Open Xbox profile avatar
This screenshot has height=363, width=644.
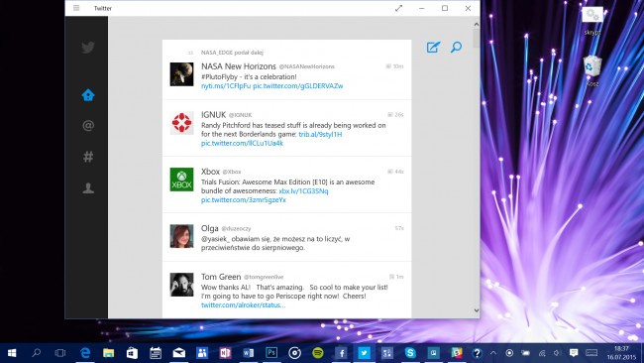click(182, 180)
